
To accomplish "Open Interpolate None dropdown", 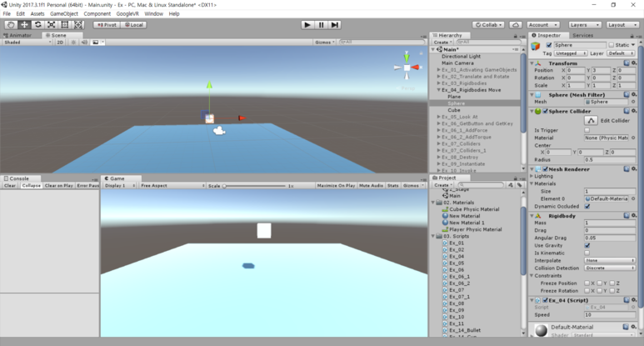I will [610, 260].
